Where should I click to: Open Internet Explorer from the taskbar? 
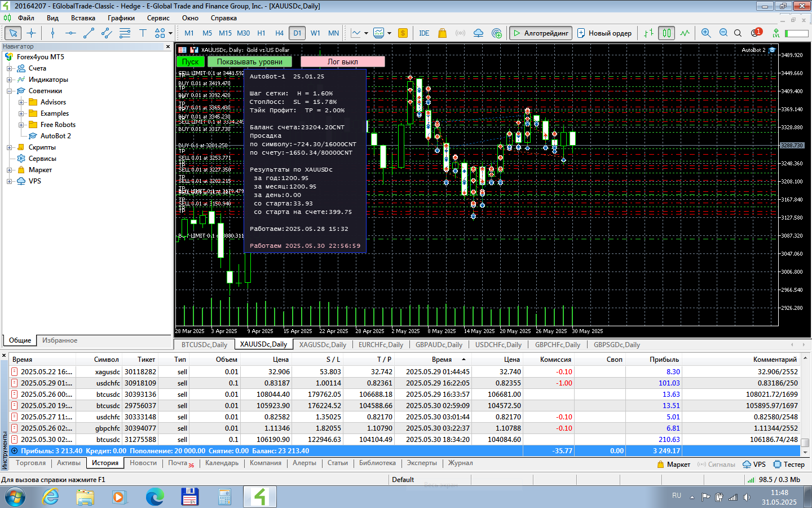51,497
